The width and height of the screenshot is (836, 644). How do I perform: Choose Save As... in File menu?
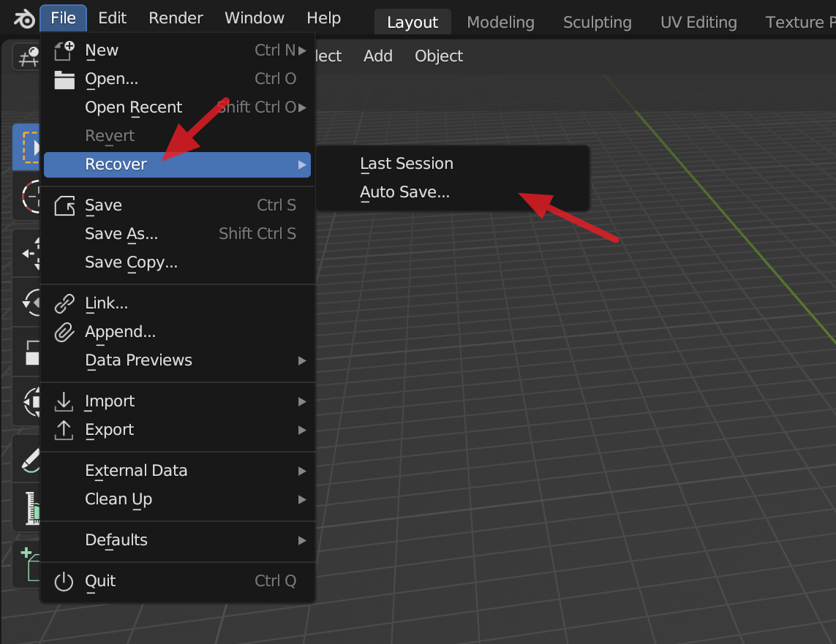pos(177,234)
